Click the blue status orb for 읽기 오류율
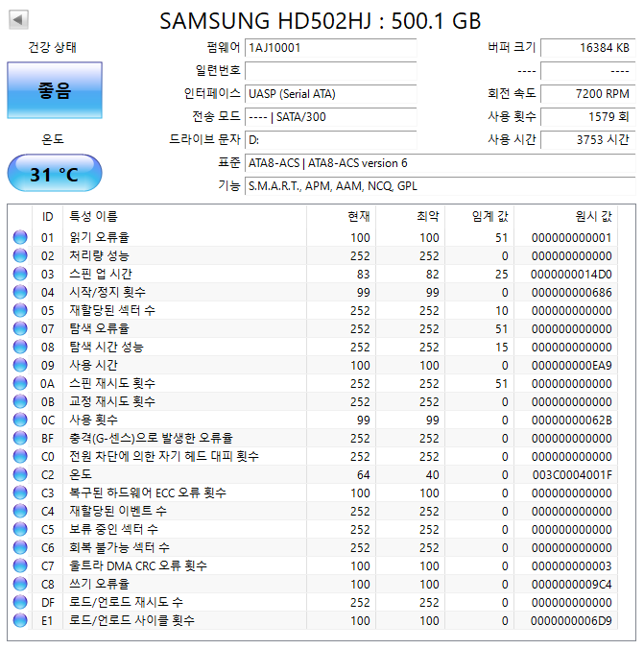Screen dimensions: 644x649 [20, 238]
